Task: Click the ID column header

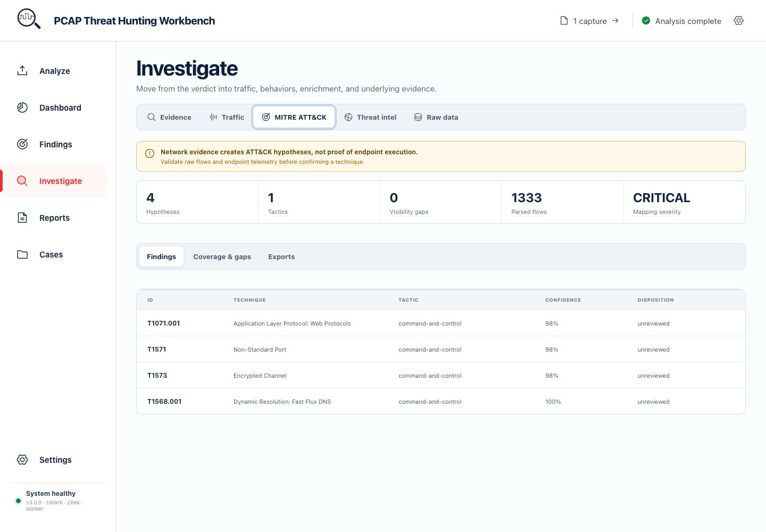Action: 150,300
